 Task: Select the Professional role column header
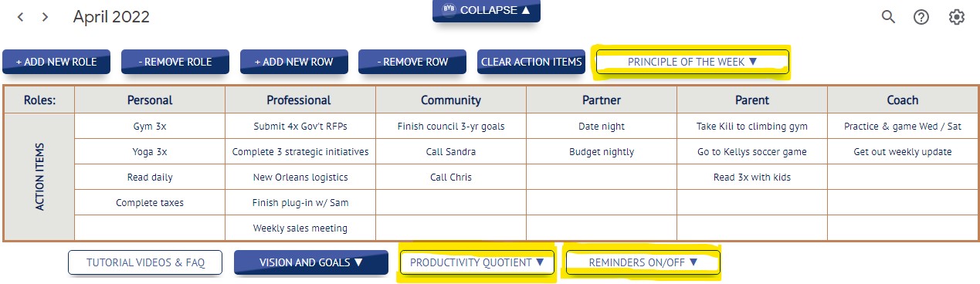(x=300, y=100)
